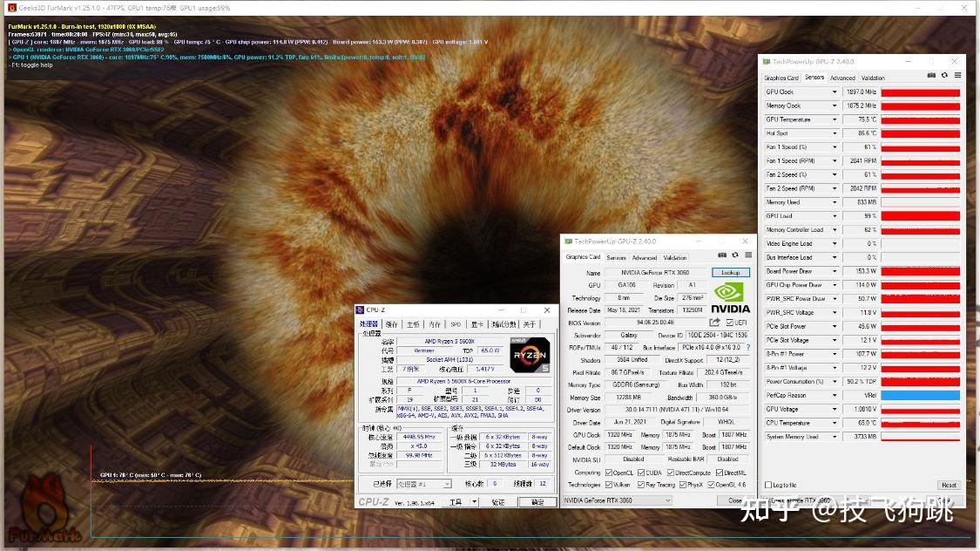Open the Fan 1 Speed (RPM) sensor dropdown
The height and width of the screenshot is (551, 980).
click(834, 160)
